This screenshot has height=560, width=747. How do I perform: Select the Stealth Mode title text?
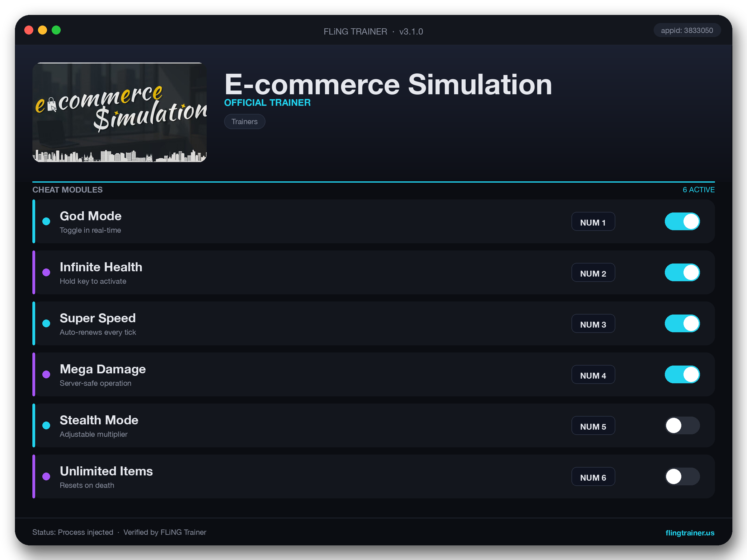point(99,420)
